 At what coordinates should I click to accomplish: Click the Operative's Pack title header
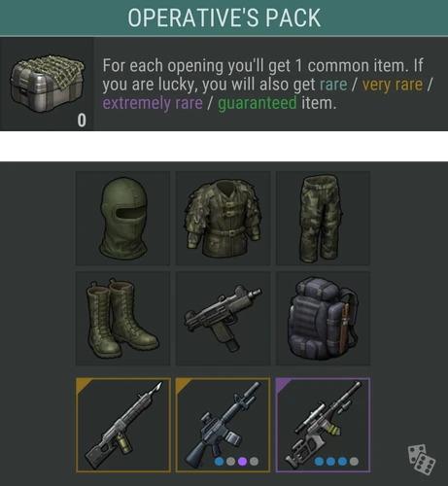click(x=224, y=17)
